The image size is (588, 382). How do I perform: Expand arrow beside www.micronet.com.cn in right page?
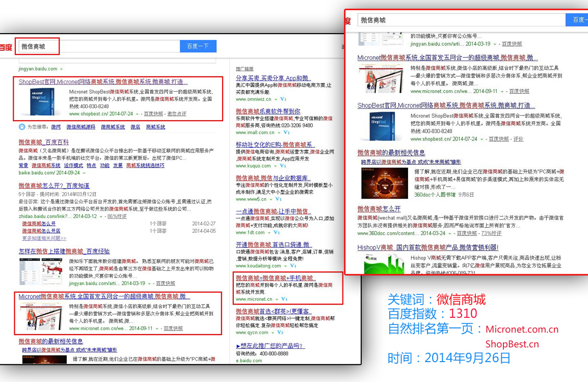click(502, 92)
